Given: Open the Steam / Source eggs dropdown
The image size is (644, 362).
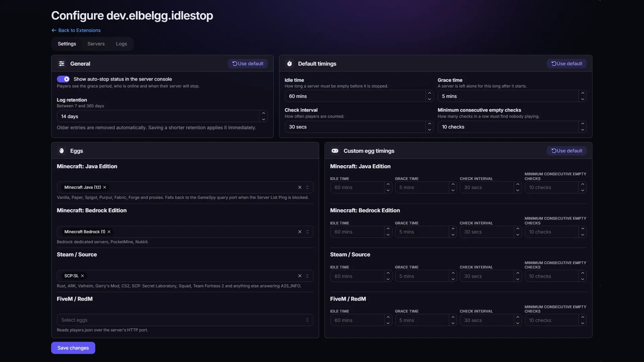Looking at the screenshot, I should (x=307, y=276).
